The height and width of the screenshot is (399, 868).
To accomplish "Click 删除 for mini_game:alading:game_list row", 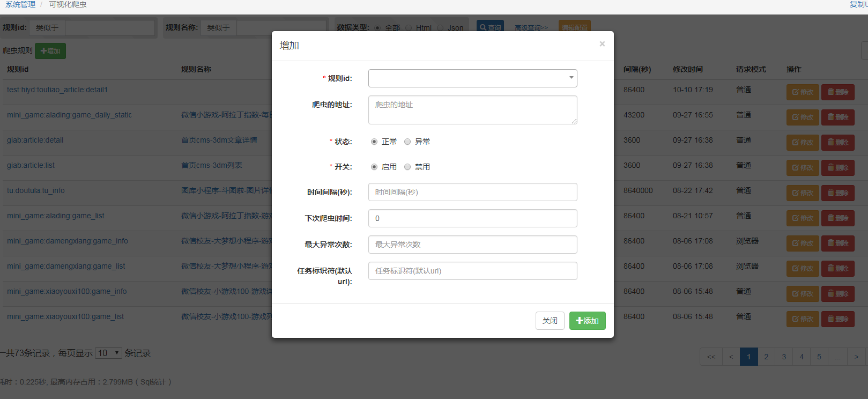I will 838,218.
